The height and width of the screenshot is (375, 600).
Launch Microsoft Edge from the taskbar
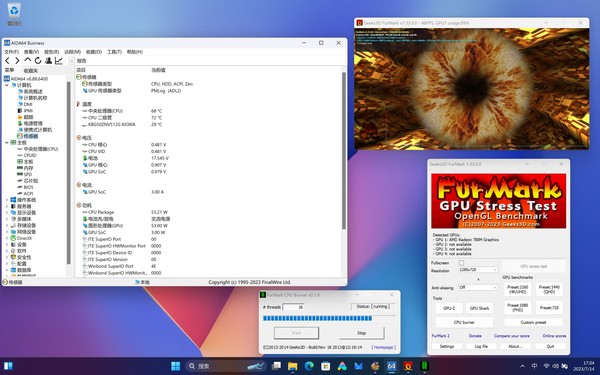click(309, 366)
